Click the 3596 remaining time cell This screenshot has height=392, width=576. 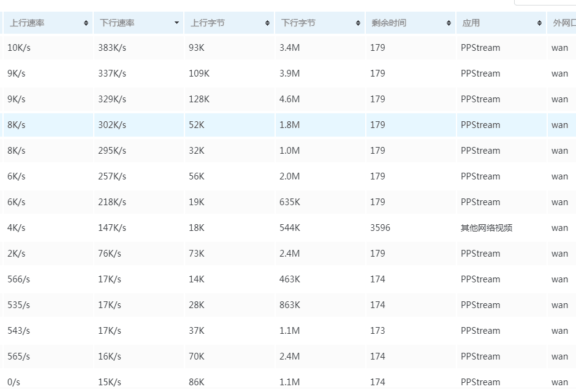[x=380, y=228]
